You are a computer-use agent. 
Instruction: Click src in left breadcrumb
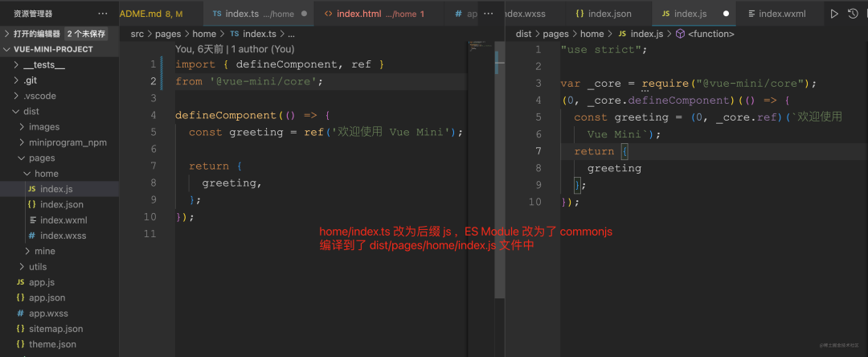tap(137, 34)
